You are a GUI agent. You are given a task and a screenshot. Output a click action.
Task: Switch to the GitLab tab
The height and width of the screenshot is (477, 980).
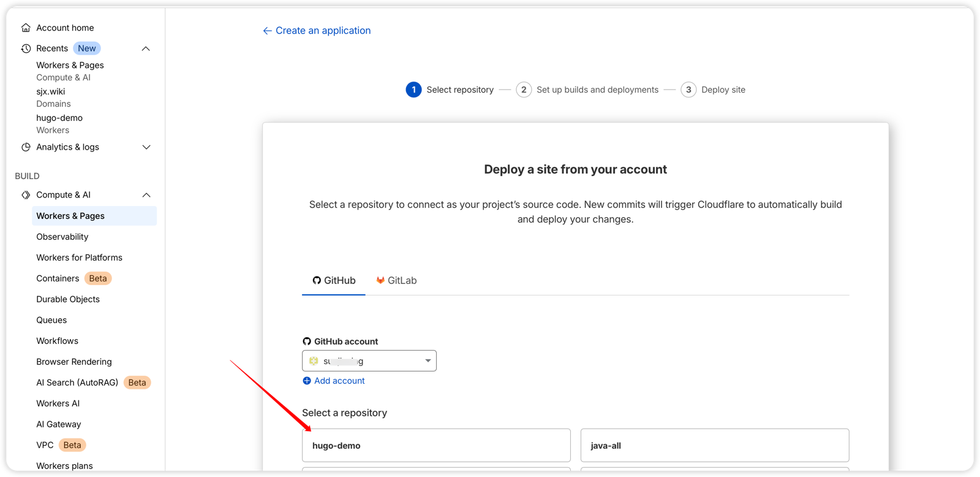pos(396,280)
